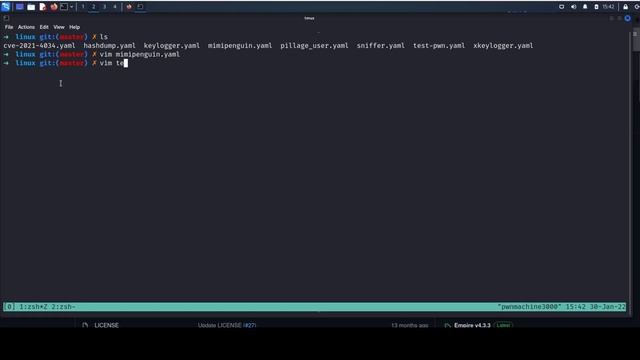Click the LICENSE file icon in browser window

pos(85,325)
